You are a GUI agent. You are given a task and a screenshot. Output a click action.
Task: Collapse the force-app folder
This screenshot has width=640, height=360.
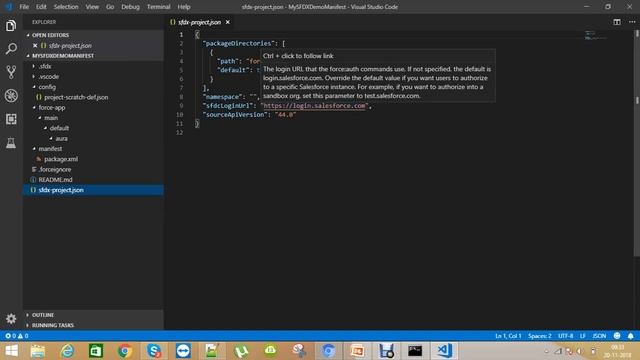tap(51, 108)
